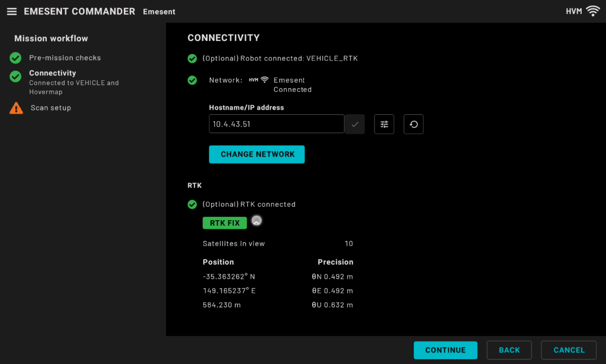Click the Position column heading

tap(218, 262)
